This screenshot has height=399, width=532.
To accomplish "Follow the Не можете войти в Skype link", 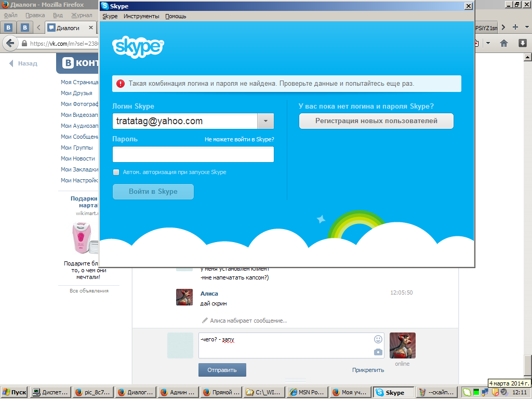I will pos(239,139).
